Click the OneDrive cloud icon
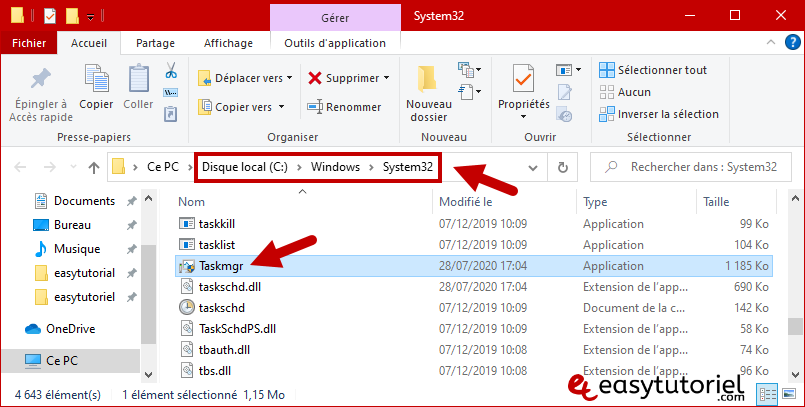The image size is (805, 407). (33, 329)
